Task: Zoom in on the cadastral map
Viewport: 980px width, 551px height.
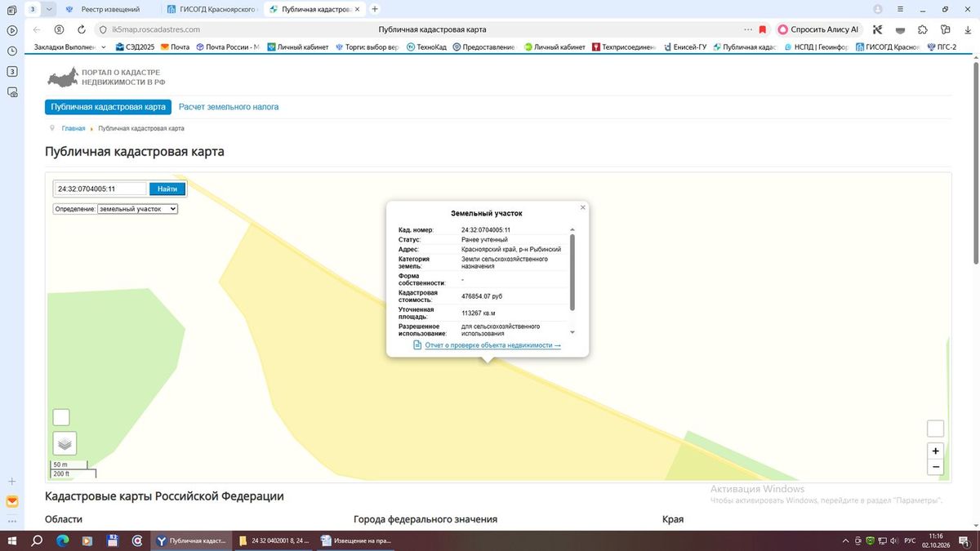Action: pyautogui.click(x=936, y=451)
